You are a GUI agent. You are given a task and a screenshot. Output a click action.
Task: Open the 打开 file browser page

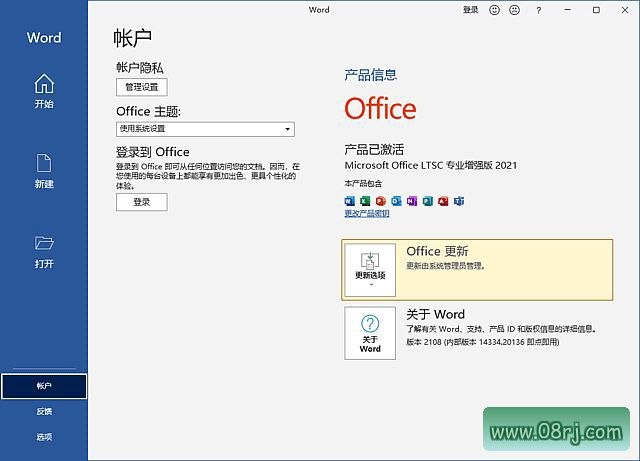point(44,252)
